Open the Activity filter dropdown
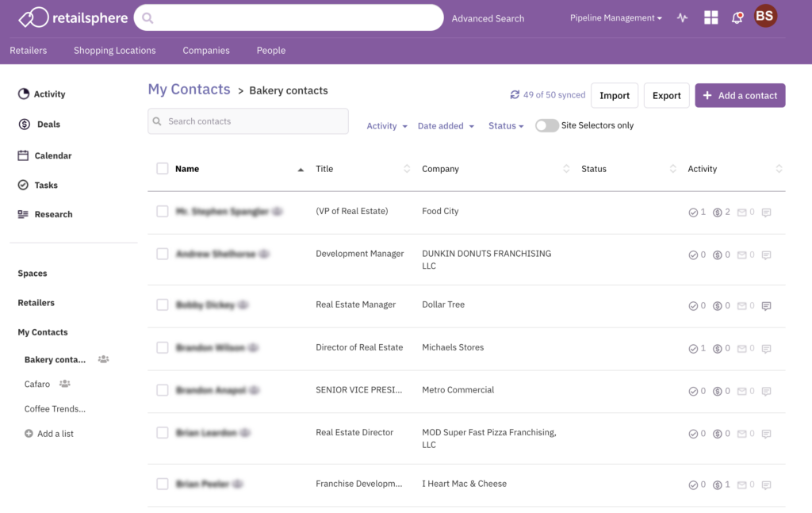The width and height of the screenshot is (812, 513). [x=387, y=126]
